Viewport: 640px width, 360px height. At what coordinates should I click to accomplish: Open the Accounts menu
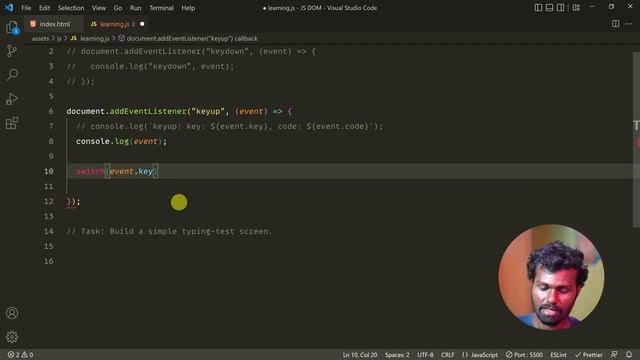[x=12, y=313]
